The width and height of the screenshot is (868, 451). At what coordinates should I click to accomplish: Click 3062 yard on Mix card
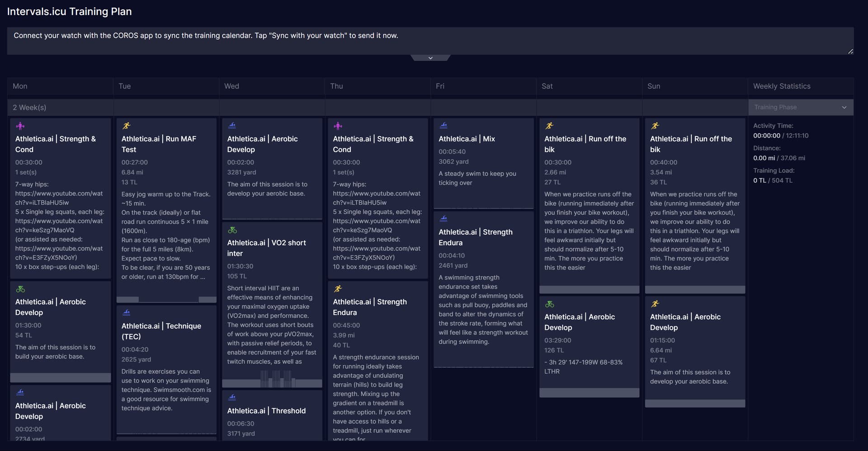(x=453, y=161)
